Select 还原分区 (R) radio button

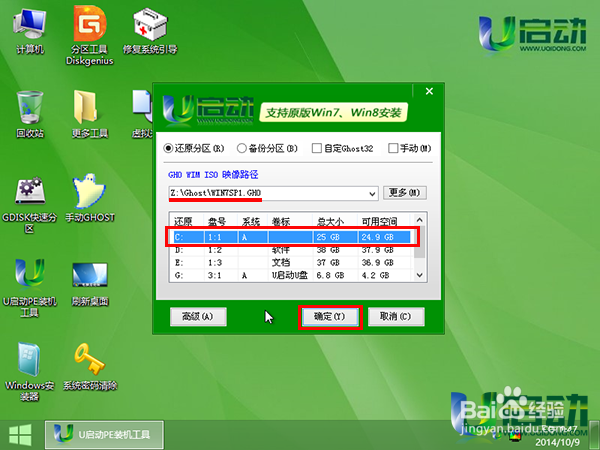click(194, 148)
